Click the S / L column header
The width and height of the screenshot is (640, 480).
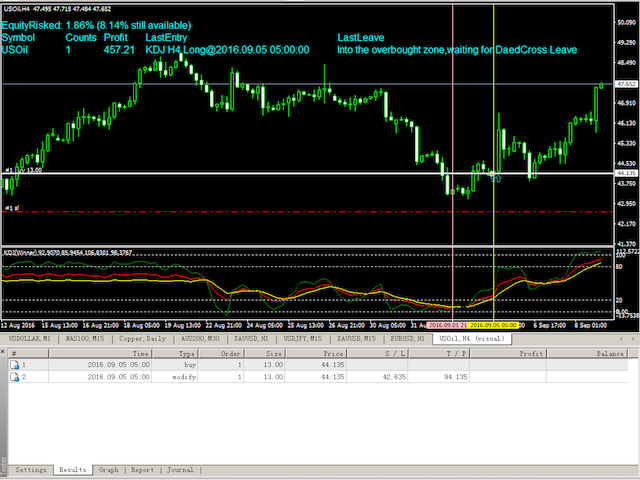pos(378,353)
